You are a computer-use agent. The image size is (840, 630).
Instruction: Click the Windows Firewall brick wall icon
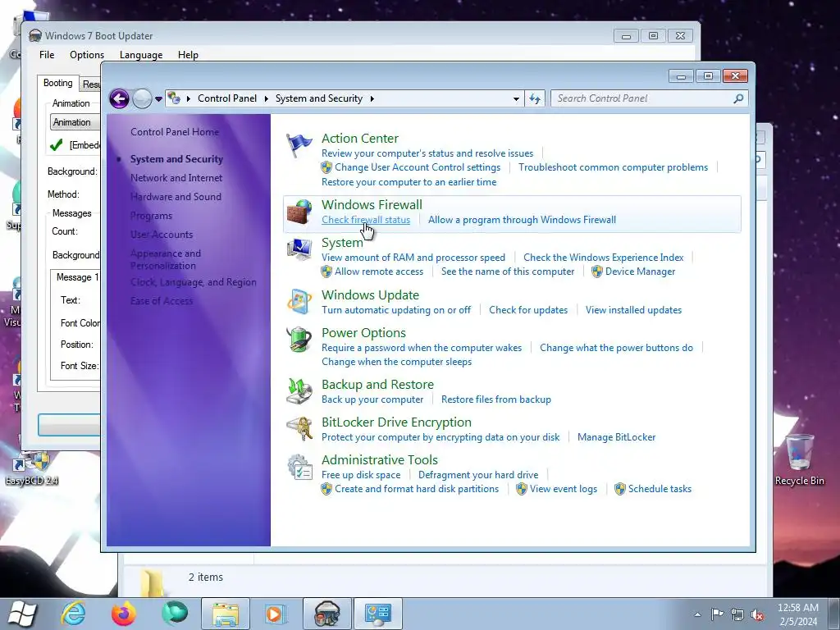click(299, 212)
